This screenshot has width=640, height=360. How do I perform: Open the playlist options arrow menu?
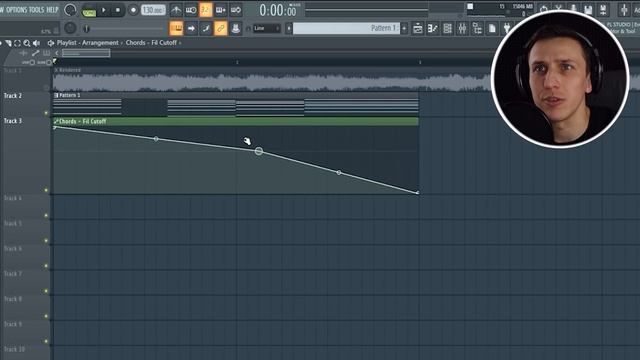pos(1,42)
